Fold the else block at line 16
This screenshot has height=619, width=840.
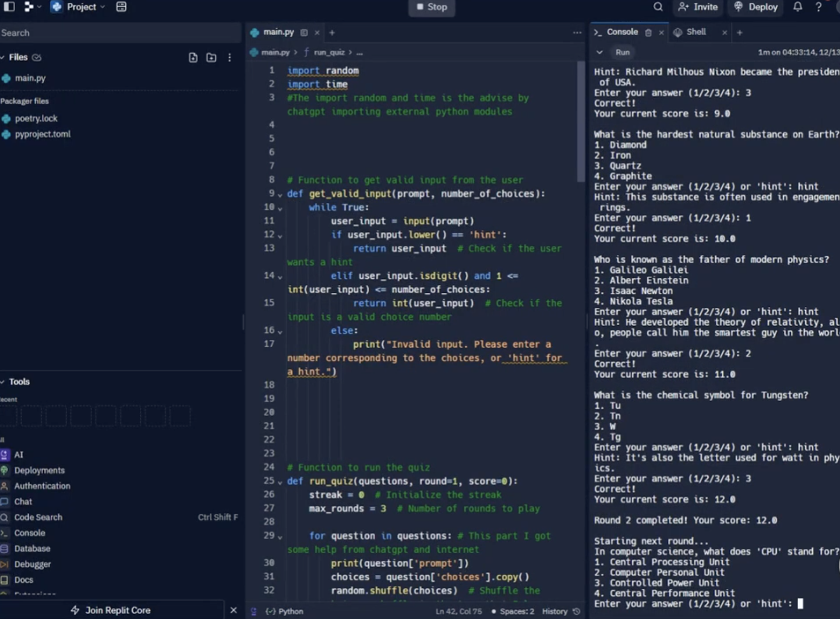pos(280,332)
